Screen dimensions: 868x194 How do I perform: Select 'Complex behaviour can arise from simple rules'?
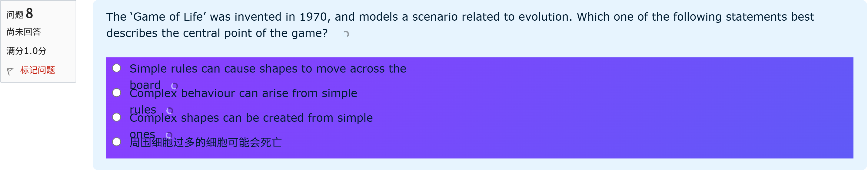pos(116,93)
